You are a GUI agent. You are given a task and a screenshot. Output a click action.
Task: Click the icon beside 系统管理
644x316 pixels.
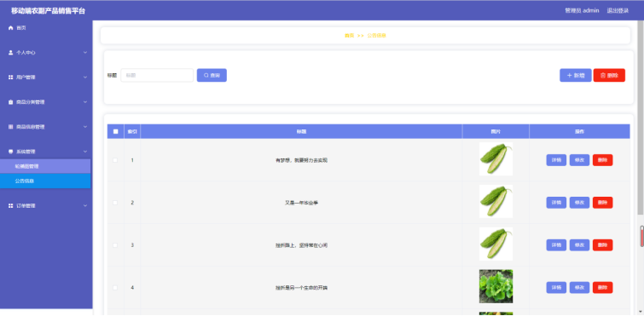(11, 152)
